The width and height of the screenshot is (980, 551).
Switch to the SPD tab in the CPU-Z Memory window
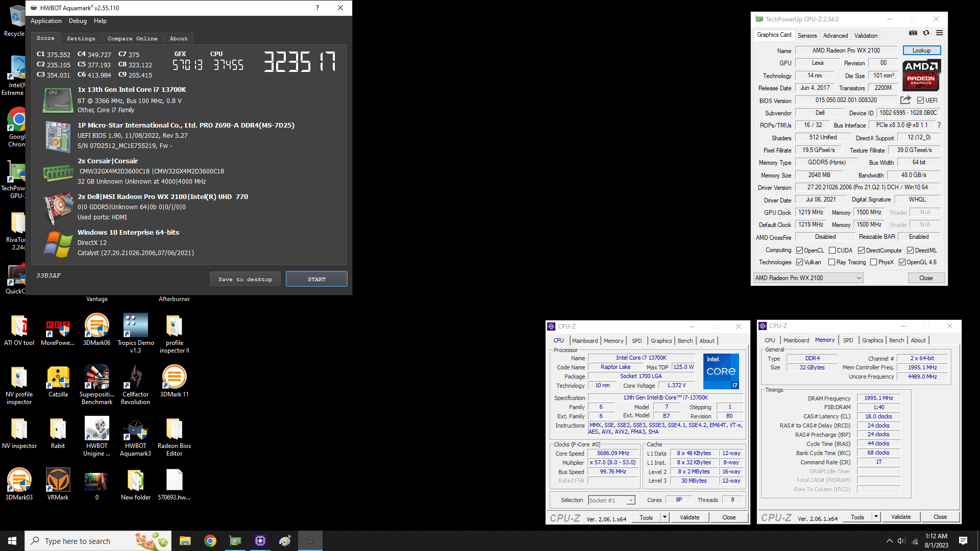point(848,340)
